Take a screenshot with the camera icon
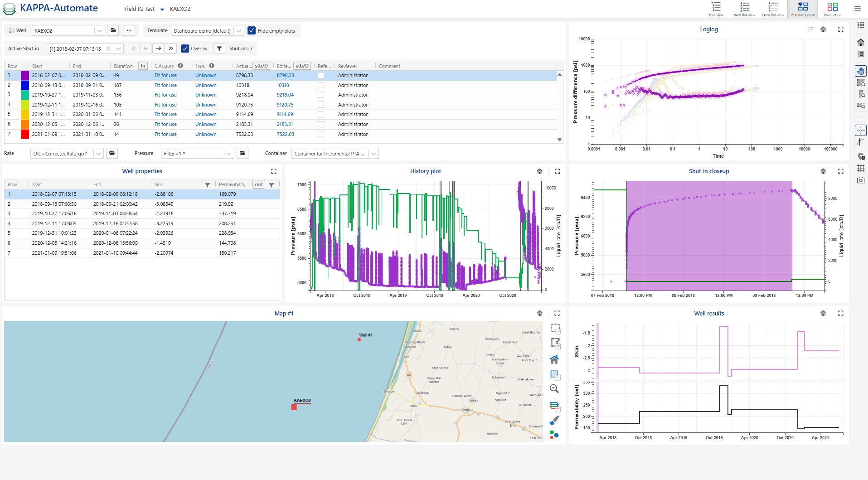 pyautogui.click(x=861, y=180)
